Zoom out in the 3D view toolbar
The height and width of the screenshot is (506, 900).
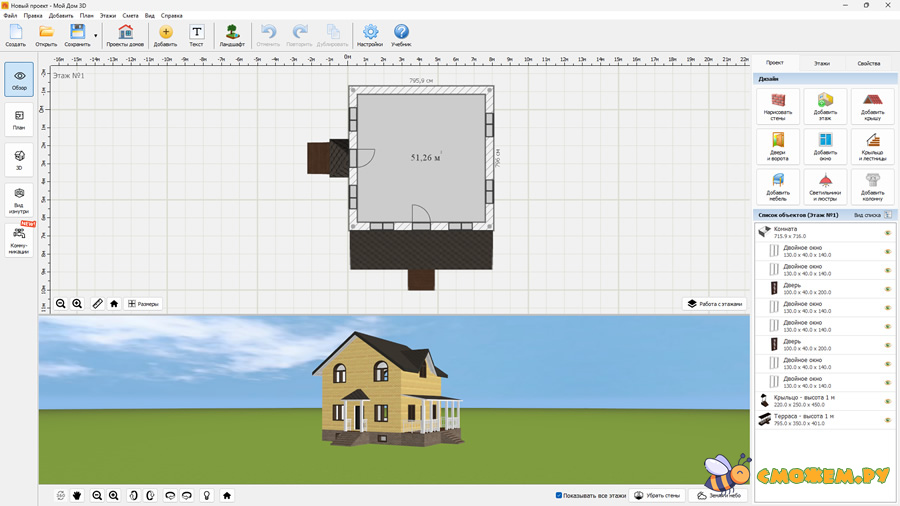pyautogui.click(x=97, y=495)
